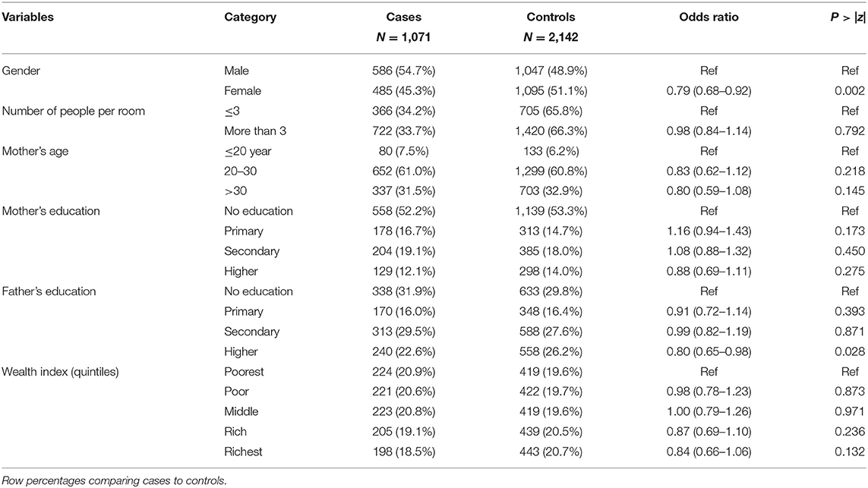Select the Father's education row label
Image resolution: width=868 pixels, height=488 pixels.
tap(49, 291)
